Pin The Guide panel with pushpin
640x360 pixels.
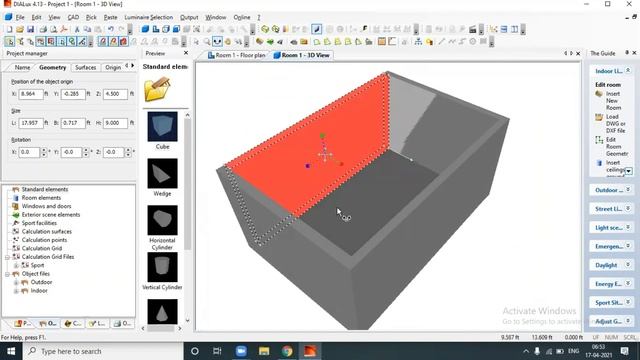(x=627, y=53)
